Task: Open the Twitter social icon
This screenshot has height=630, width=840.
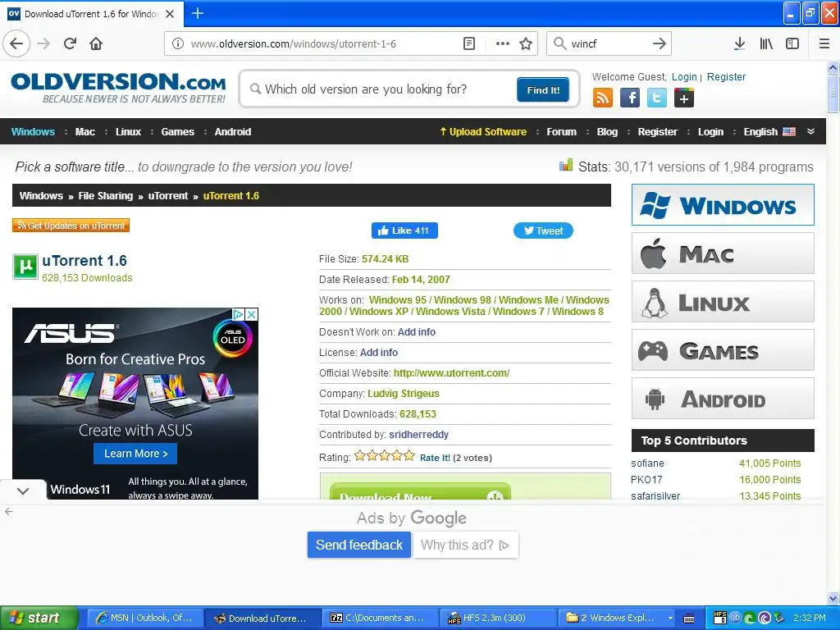Action: (657, 98)
